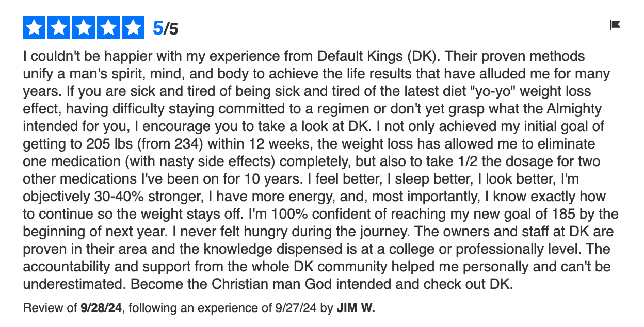Click the reviewer name JIM W.
Viewport: 644px width, 327px height.
(x=356, y=308)
